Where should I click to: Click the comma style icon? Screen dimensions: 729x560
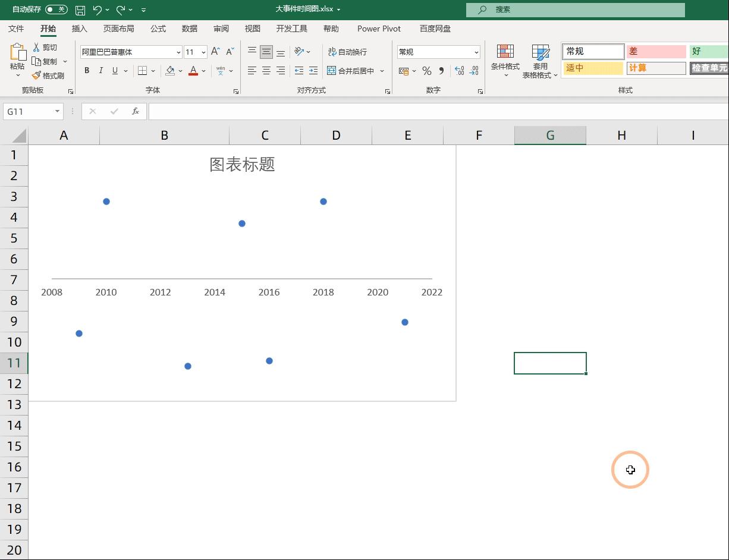click(x=440, y=70)
